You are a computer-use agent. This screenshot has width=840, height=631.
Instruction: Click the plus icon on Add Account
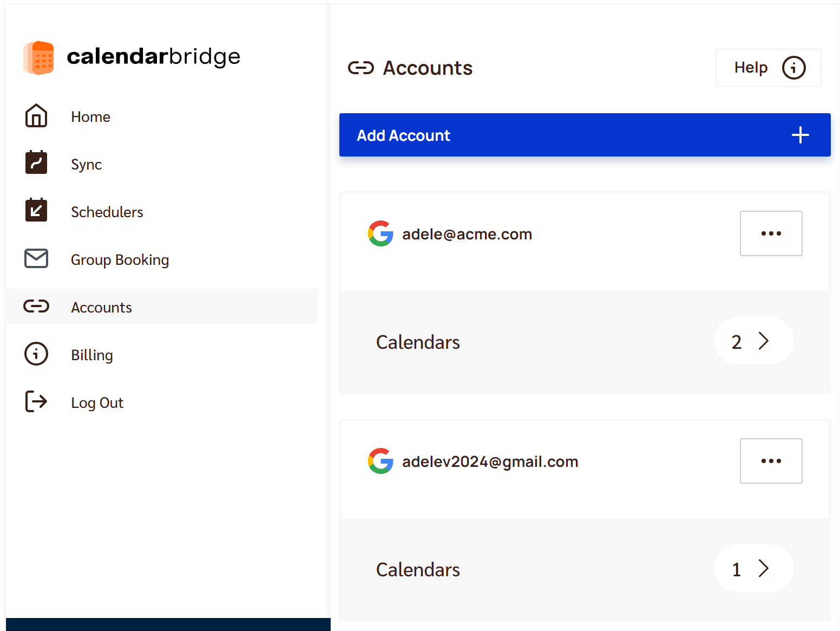[800, 135]
